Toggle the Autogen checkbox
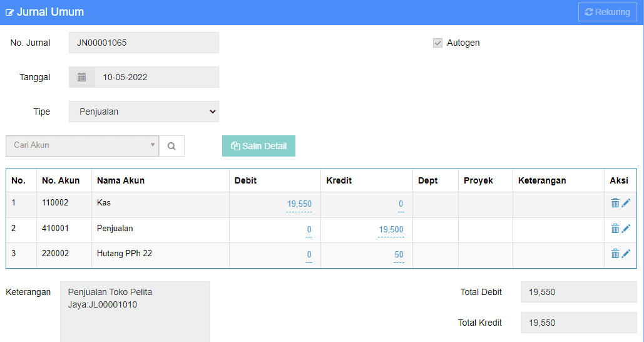The image size is (644, 342). coord(438,43)
